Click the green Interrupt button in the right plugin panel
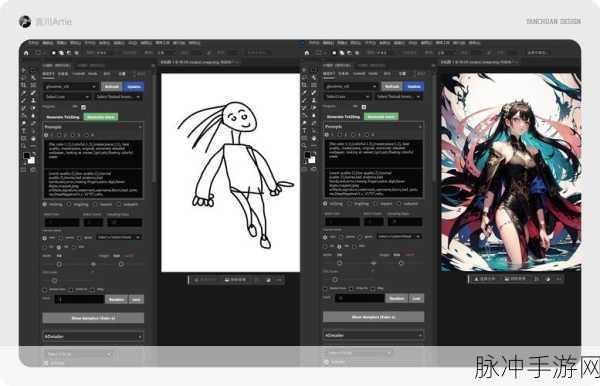Image resolution: width=600 pixels, height=386 pixels. tap(381, 116)
